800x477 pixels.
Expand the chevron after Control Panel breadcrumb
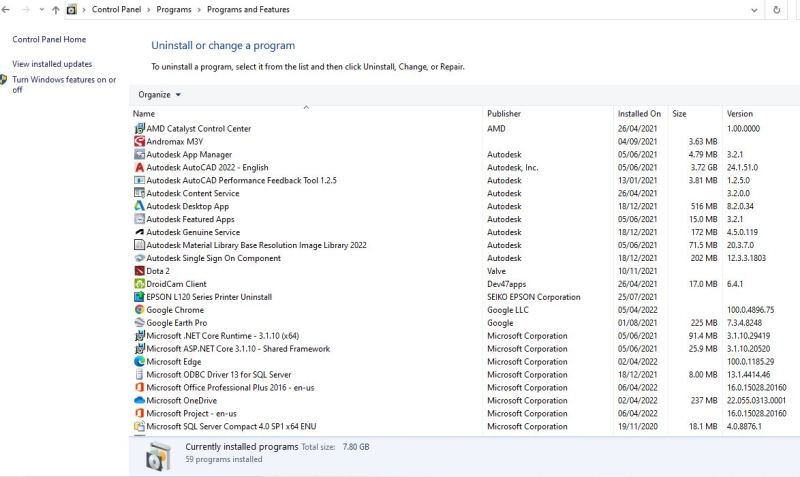(x=148, y=10)
